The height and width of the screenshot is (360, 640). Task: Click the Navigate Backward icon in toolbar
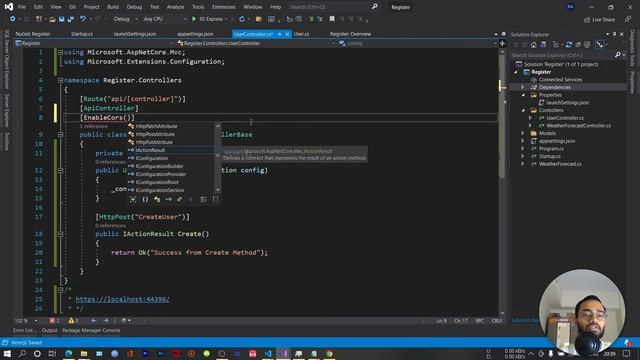coord(13,19)
